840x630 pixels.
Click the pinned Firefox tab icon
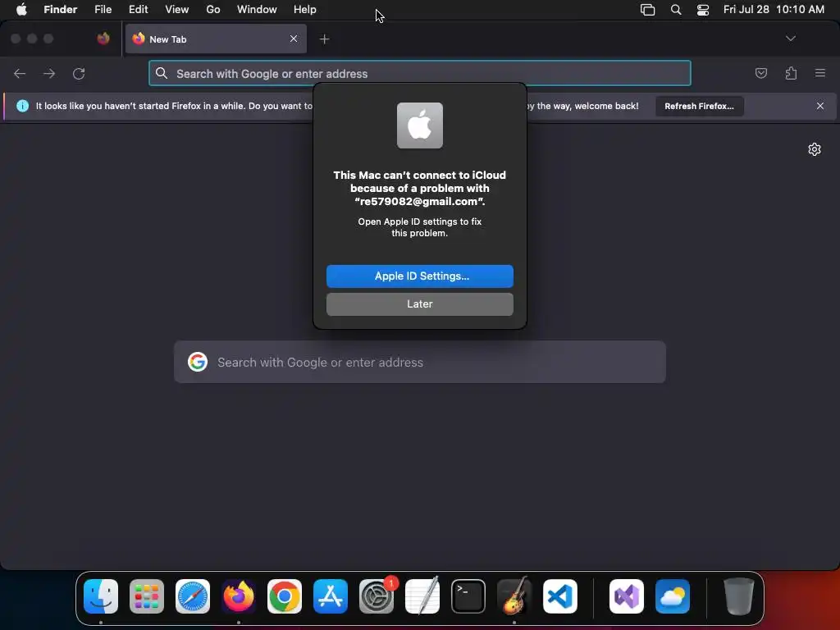(x=103, y=39)
